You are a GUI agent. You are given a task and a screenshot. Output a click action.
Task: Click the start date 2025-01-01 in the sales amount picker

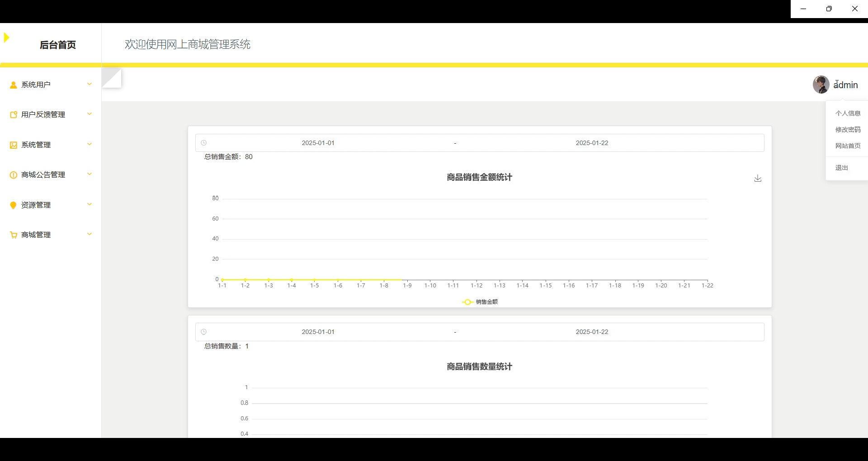click(318, 143)
